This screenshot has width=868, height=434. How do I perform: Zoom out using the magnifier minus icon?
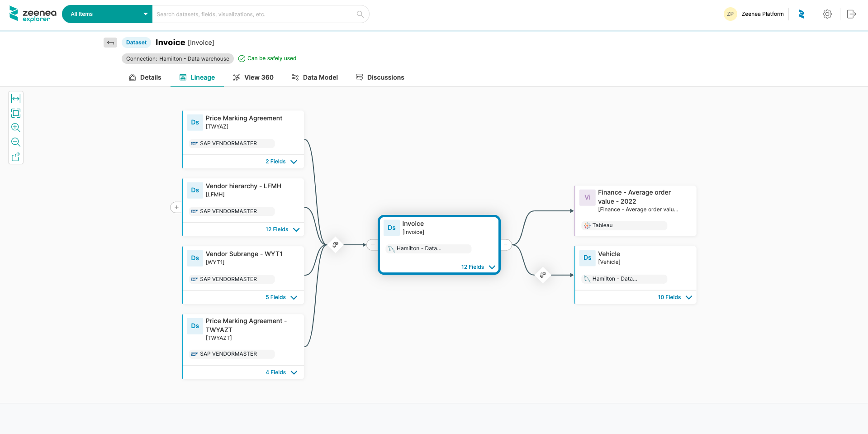15,142
